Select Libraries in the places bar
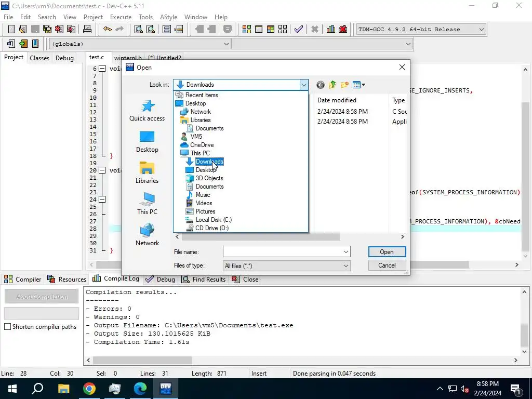532x399 pixels. 147,173
